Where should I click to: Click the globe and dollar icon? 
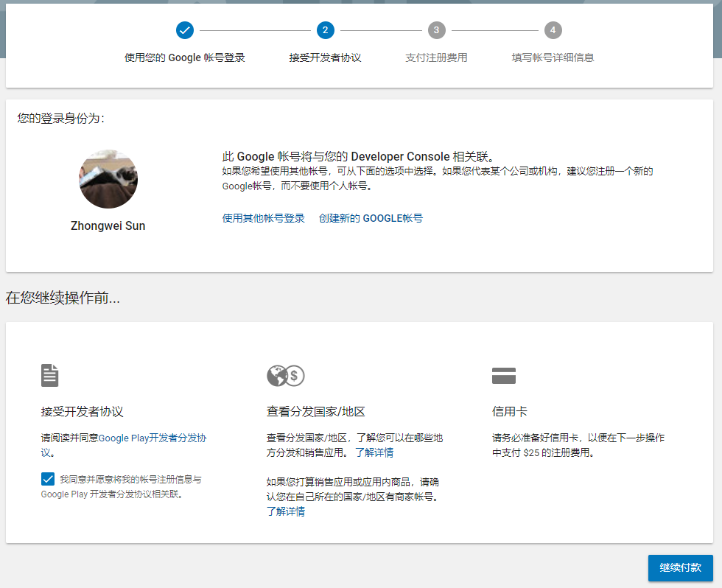coord(286,376)
